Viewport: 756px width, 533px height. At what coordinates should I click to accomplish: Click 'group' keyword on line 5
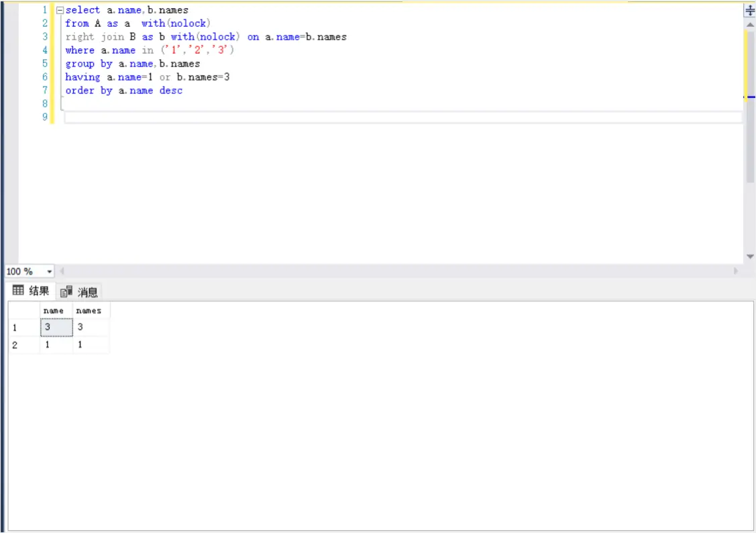coord(80,64)
